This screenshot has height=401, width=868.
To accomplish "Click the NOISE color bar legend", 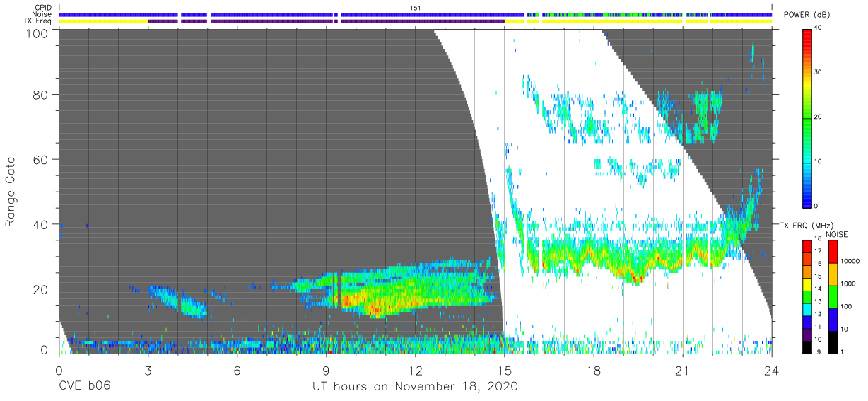I will [x=833, y=296].
